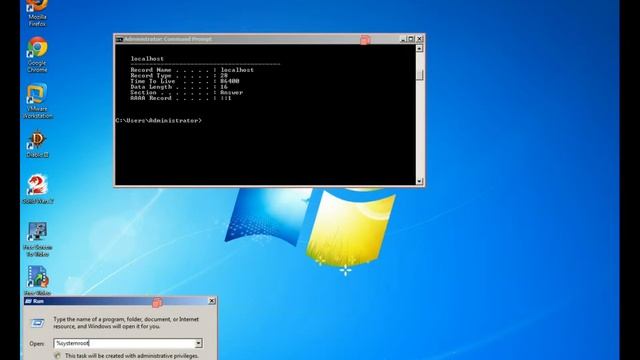Click the shield icon beside administrative privileges text
Image resolution: width=640 pixels, height=360 pixels.
(58, 356)
